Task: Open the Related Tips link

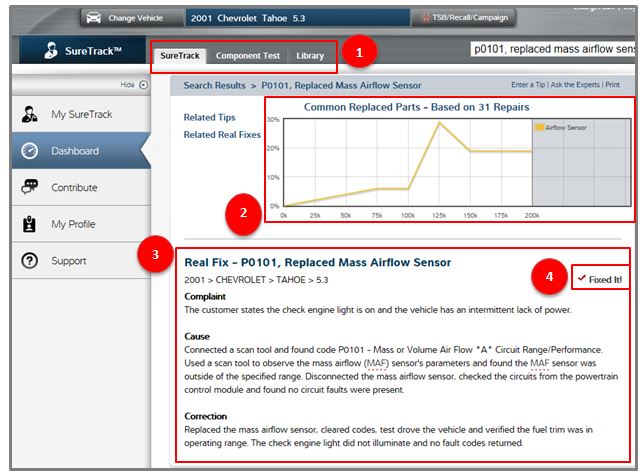Action: click(x=208, y=117)
